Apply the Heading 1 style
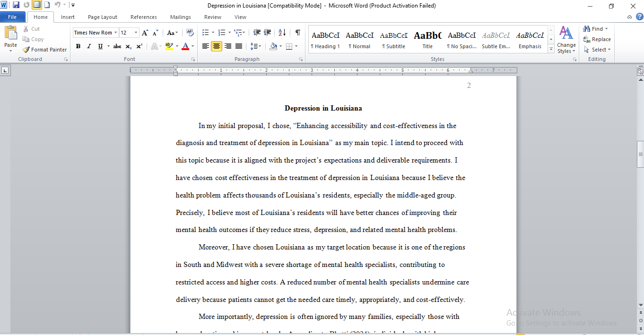Image resolution: width=644 pixels, height=335 pixels. 325,40
